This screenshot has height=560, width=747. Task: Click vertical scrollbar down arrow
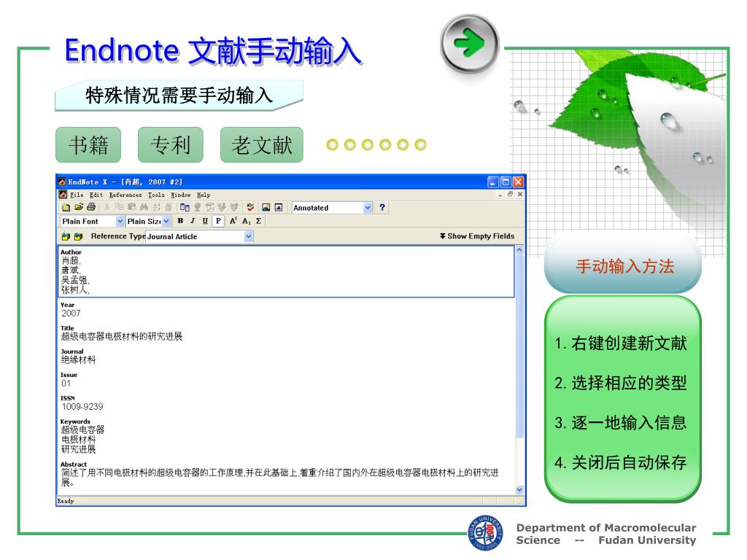coord(519,489)
